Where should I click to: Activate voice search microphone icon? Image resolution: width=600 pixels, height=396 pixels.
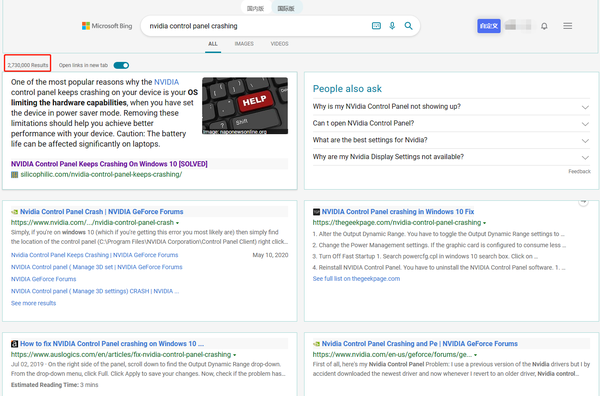coord(392,26)
